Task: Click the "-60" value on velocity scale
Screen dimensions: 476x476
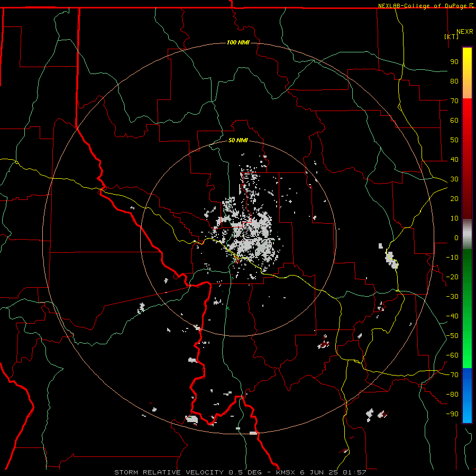Action: (452, 355)
